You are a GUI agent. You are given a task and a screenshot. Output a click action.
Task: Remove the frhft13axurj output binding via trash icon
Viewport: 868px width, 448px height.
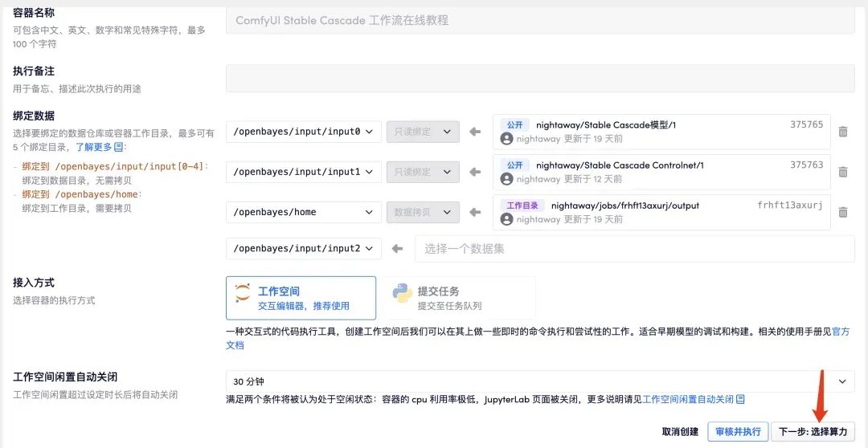click(842, 212)
